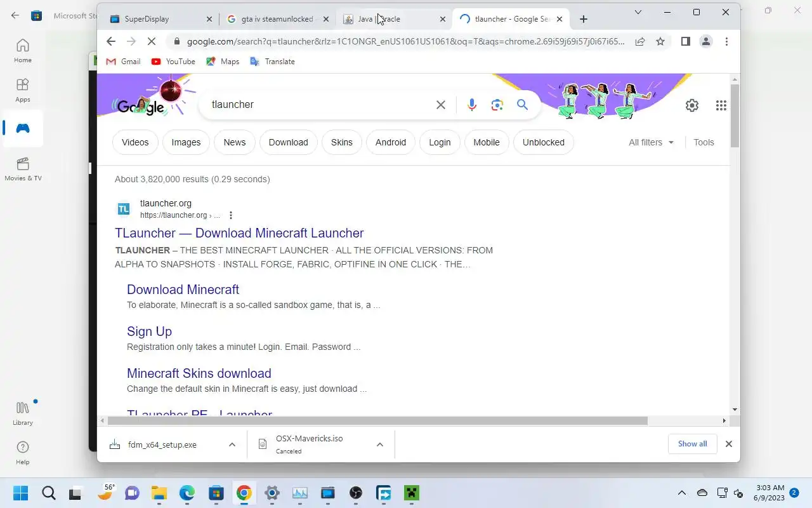Screen dimensions: 812x508
Task: Open Windows Search on taskbar
Action: click(48, 493)
